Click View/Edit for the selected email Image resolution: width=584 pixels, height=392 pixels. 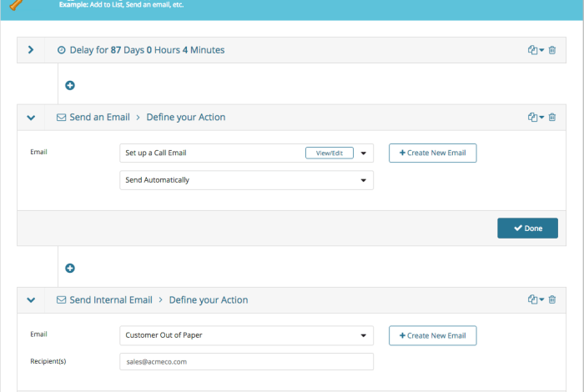coord(330,153)
